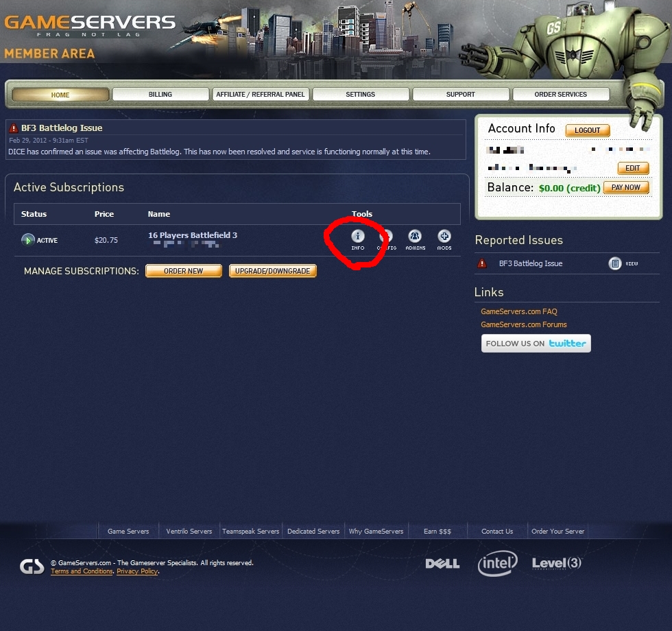Click the Edit button in Account Info
This screenshot has width=672, height=631.
pos(633,168)
